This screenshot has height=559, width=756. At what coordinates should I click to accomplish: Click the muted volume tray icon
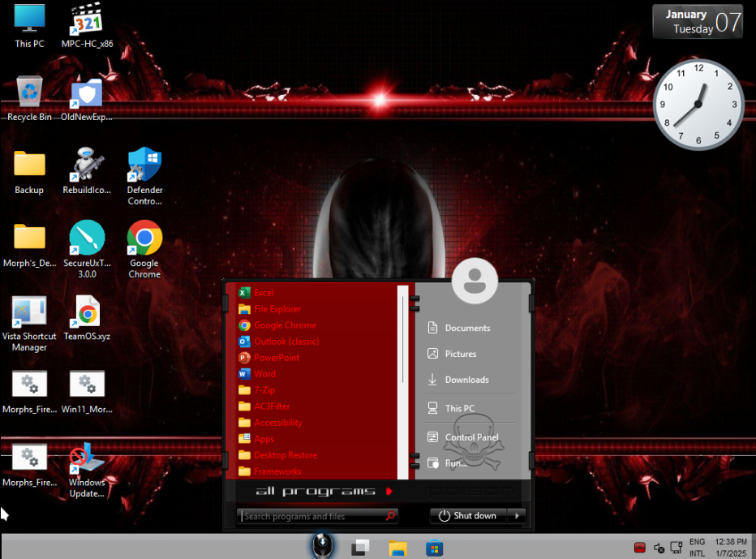pos(659,548)
